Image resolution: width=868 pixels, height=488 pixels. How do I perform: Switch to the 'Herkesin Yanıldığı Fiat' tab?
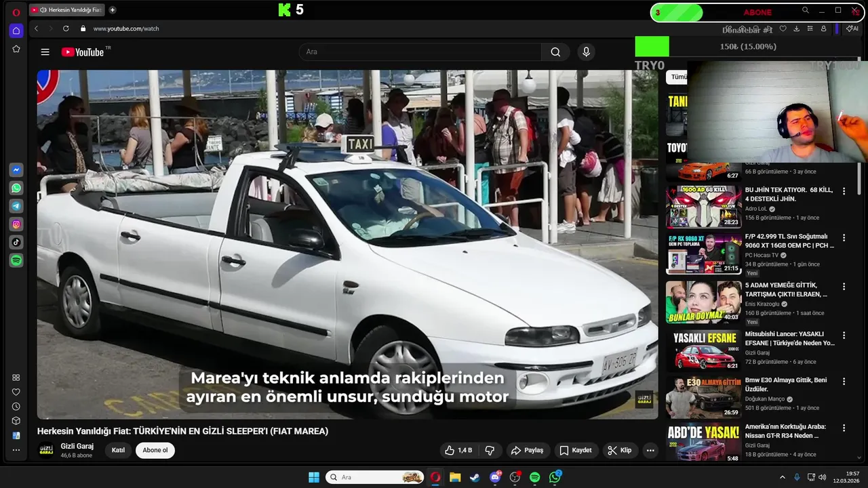click(67, 10)
